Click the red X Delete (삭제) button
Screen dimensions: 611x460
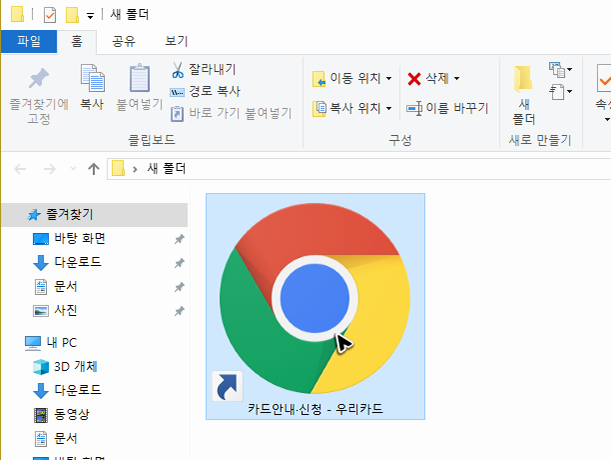[x=414, y=79]
